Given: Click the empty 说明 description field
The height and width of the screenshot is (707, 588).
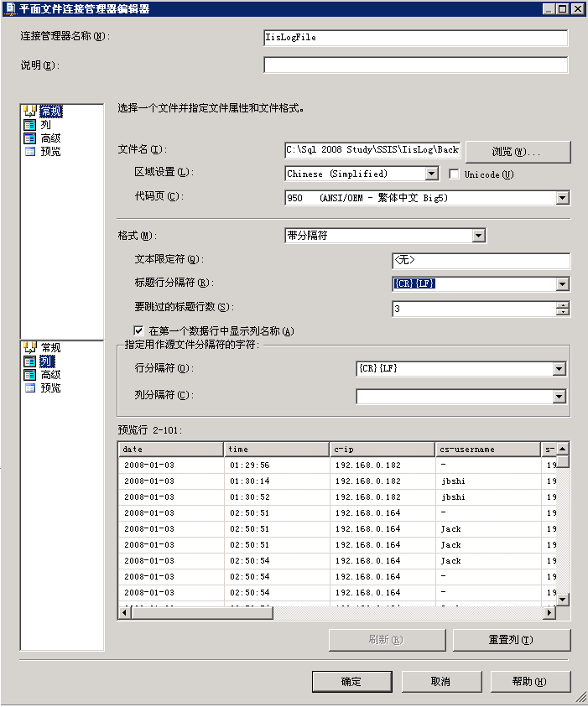Looking at the screenshot, I should pos(415,65).
